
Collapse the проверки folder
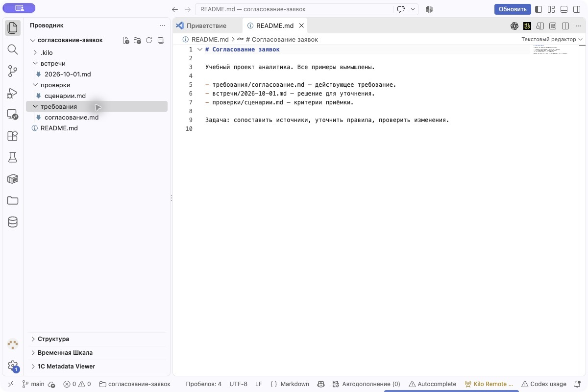[x=35, y=85]
